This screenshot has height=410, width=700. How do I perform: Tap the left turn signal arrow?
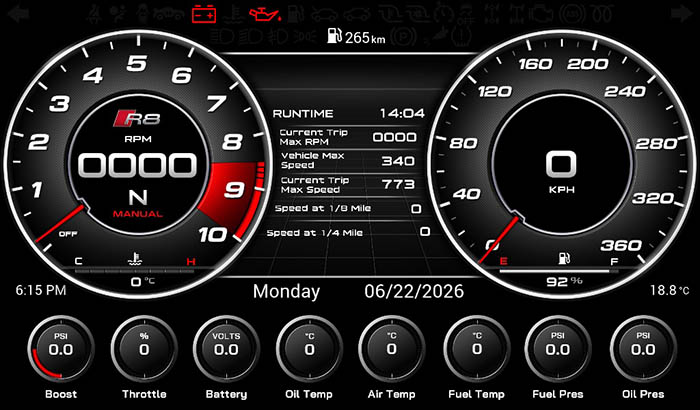19,14
